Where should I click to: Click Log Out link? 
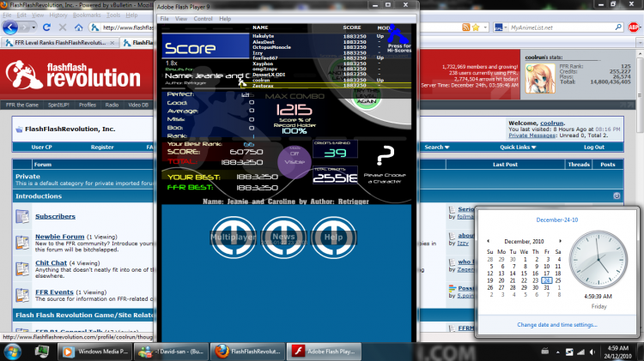[x=594, y=147]
